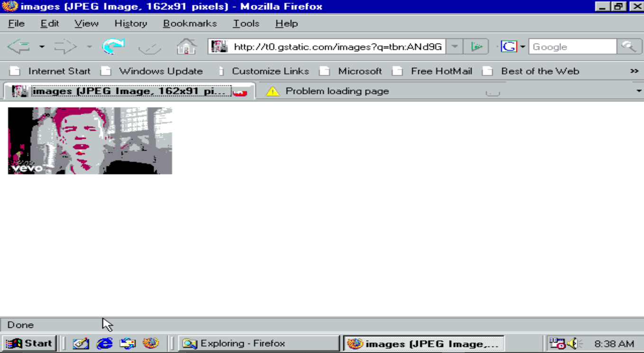Click the warning icon on Problem loading tab
This screenshot has height=353, width=644.
coord(273,91)
